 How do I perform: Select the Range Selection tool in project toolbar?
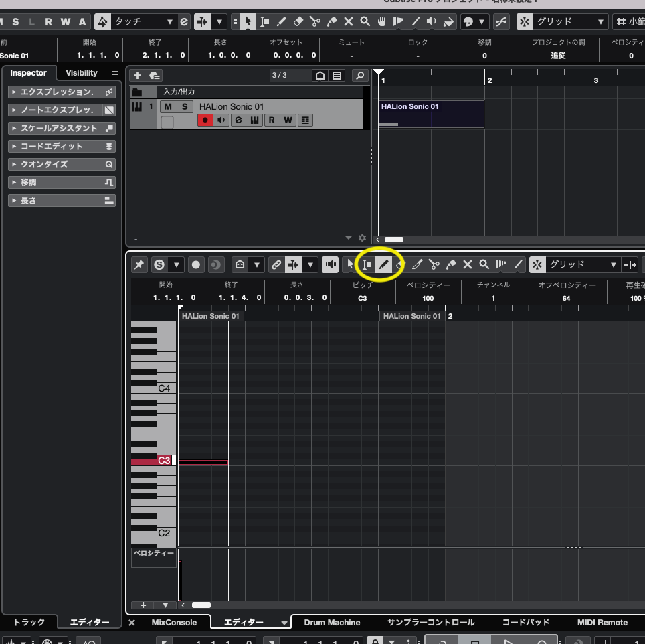click(264, 21)
